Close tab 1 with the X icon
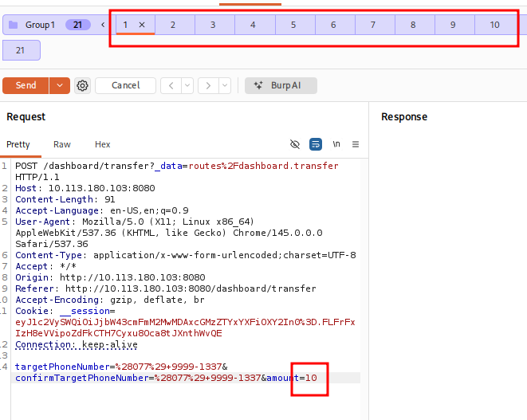527x420 pixels. 142,25
